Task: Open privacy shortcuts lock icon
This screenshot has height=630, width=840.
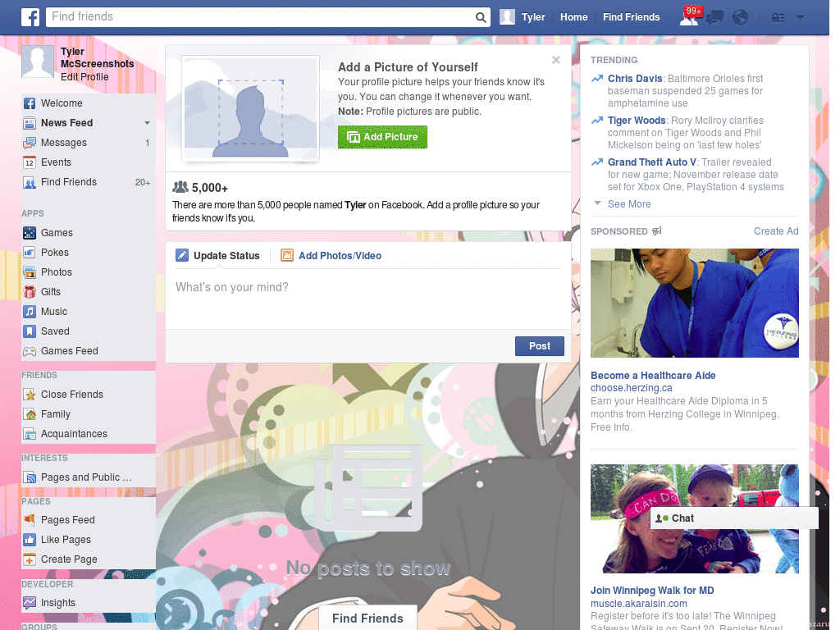Action: coord(778,18)
